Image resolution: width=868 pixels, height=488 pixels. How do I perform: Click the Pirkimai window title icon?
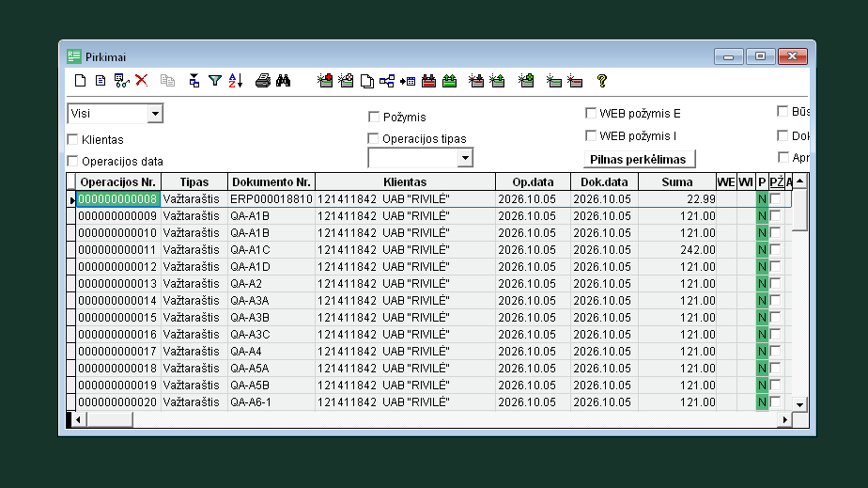73,56
